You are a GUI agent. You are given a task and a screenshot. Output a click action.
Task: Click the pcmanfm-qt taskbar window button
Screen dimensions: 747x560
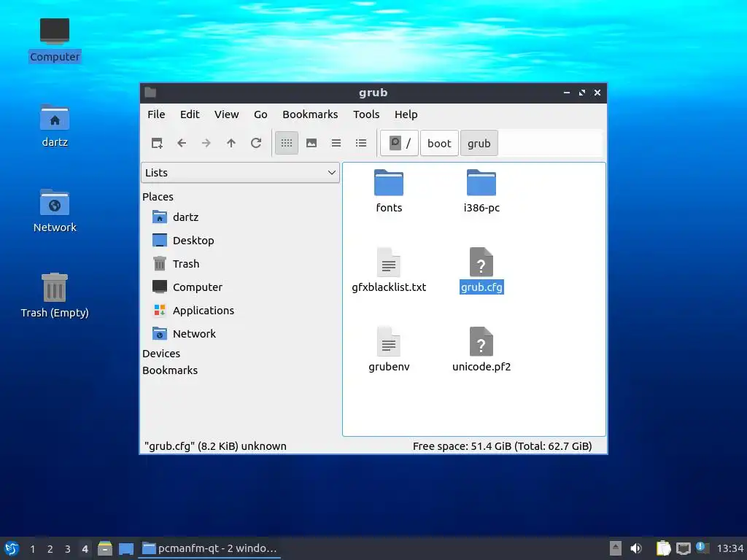pos(209,548)
